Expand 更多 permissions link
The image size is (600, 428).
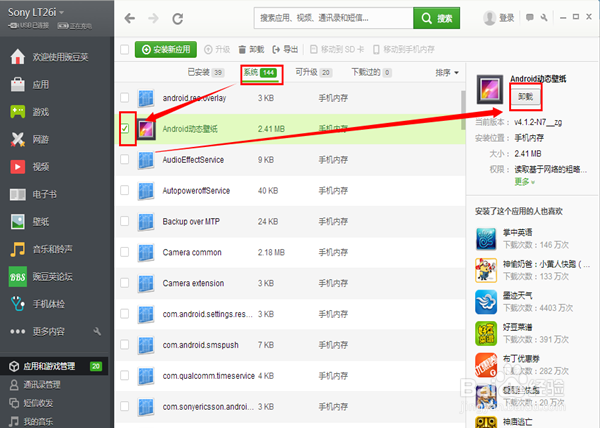coord(524,182)
